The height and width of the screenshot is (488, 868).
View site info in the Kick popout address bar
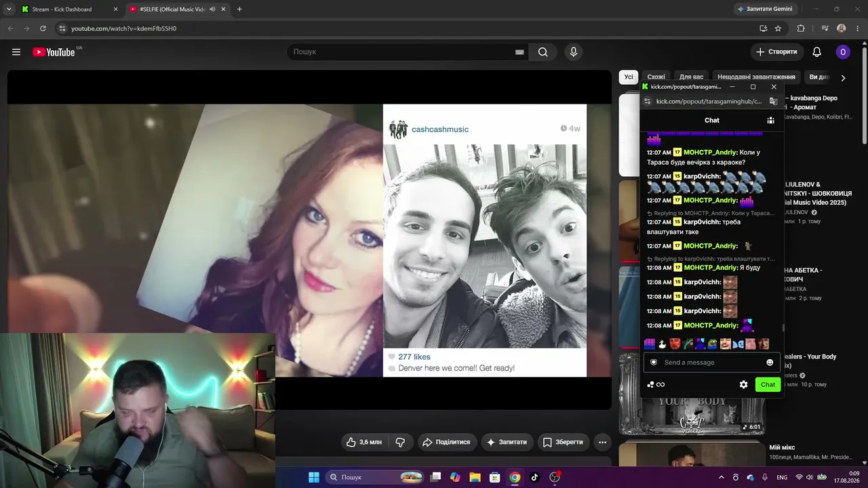point(648,101)
